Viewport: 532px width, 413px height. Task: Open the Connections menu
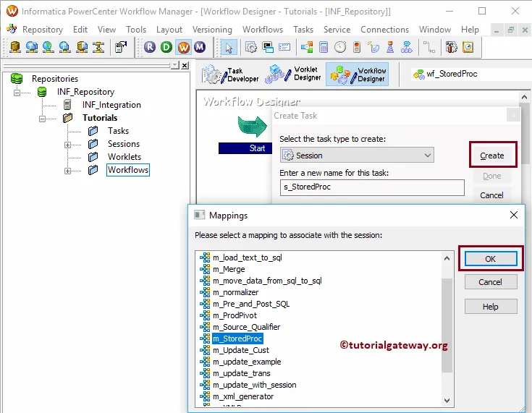[x=384, y=30]
